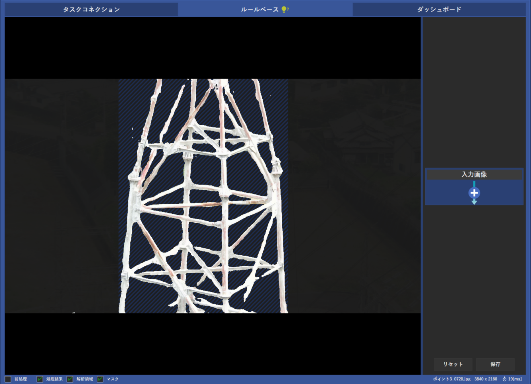This screenshot has width=531, height=384.
Task: Click the empty pipeline area above 入力画像
Action: tap(474, 92)
